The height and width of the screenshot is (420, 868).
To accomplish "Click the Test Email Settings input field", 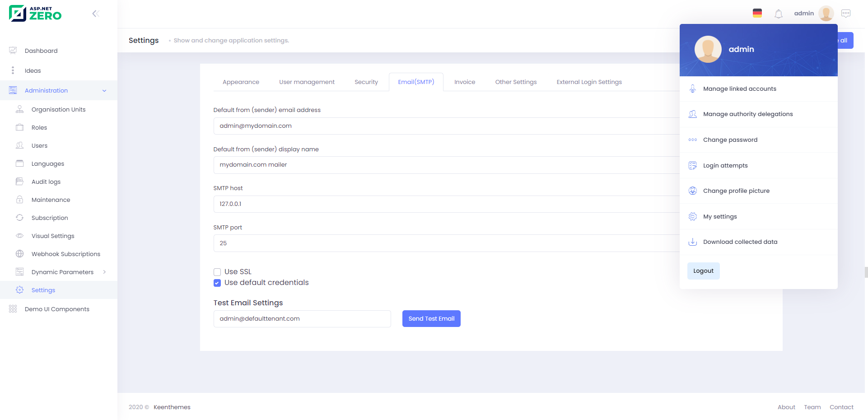I will (x=302, y=318).
